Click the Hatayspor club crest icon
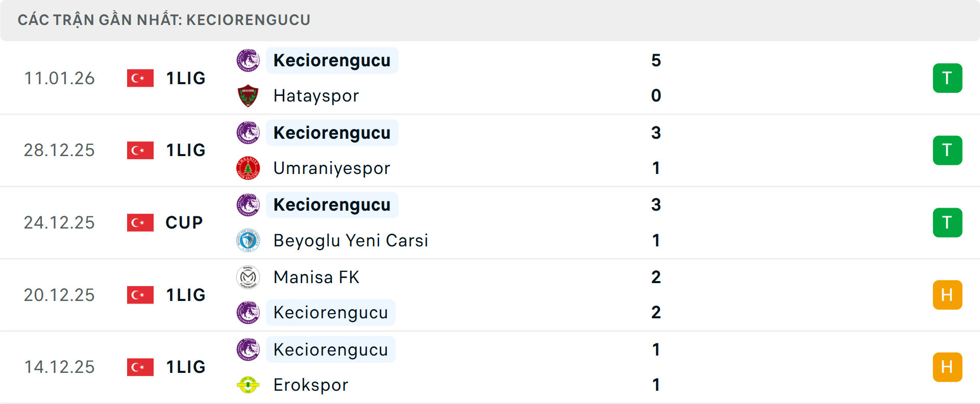The image size is (980, 404). [x=248, y=96]
